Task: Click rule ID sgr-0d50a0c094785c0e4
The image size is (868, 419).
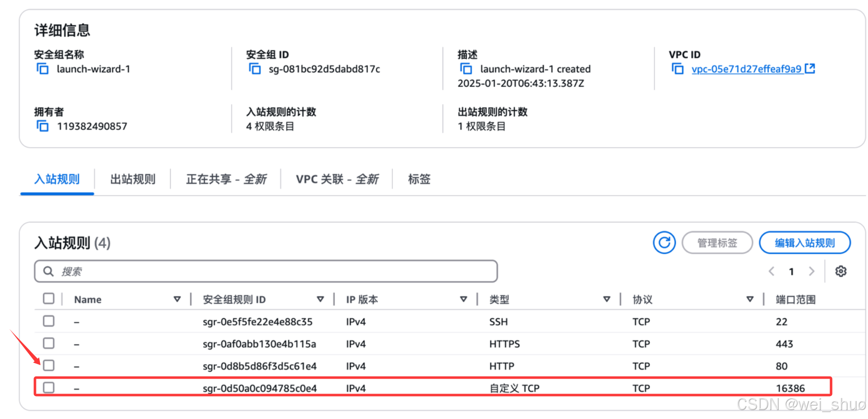Action: [x=260, y=388]
